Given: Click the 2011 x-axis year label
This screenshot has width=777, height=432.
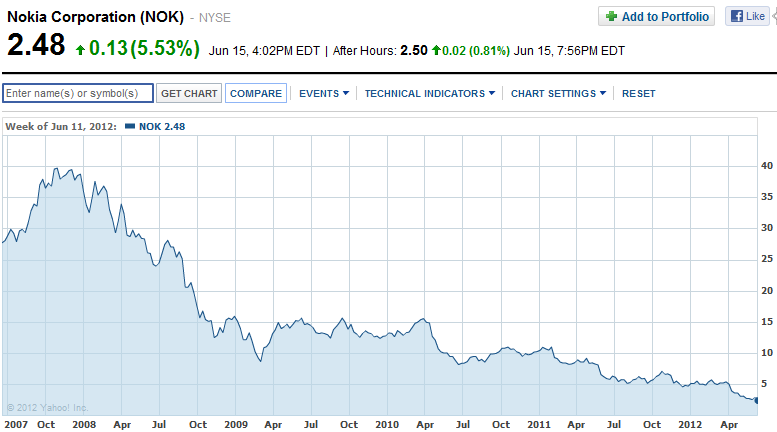Looking at the screenshot, I should pos(539,425).
